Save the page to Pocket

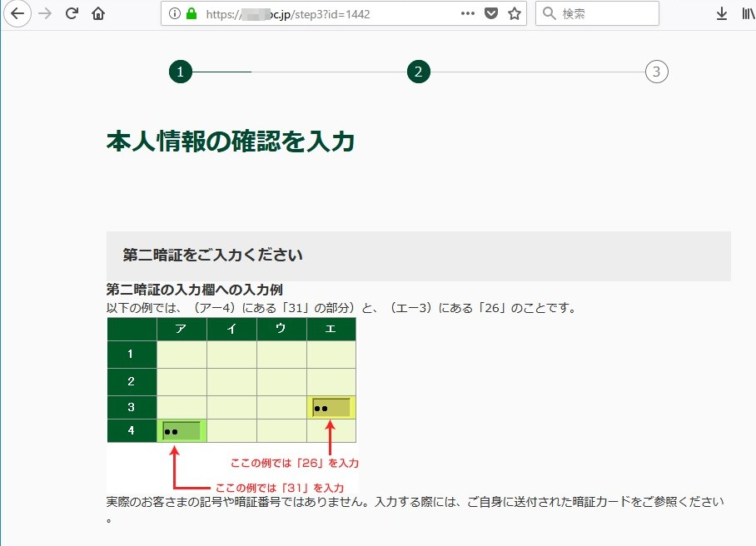(x=491, y=14)
